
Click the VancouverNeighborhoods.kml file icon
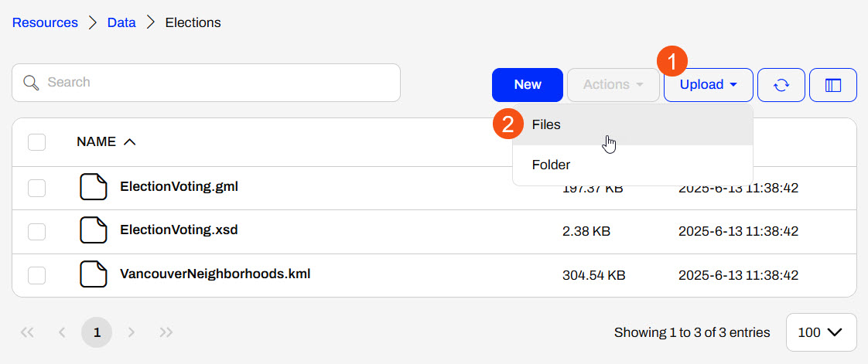click(x=94, y=274)
